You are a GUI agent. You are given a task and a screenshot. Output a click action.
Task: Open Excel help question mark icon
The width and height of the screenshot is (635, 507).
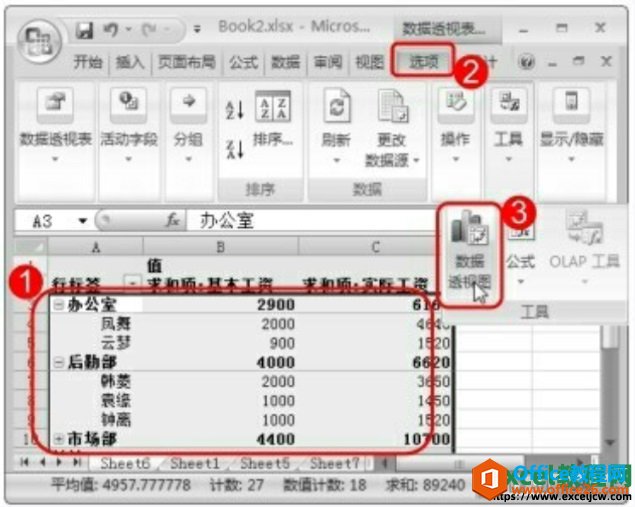pyautogui.click(x=526, y=62)
